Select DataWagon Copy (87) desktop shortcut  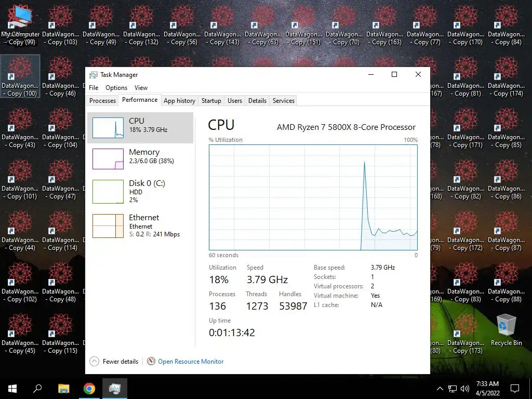point(506,231)
